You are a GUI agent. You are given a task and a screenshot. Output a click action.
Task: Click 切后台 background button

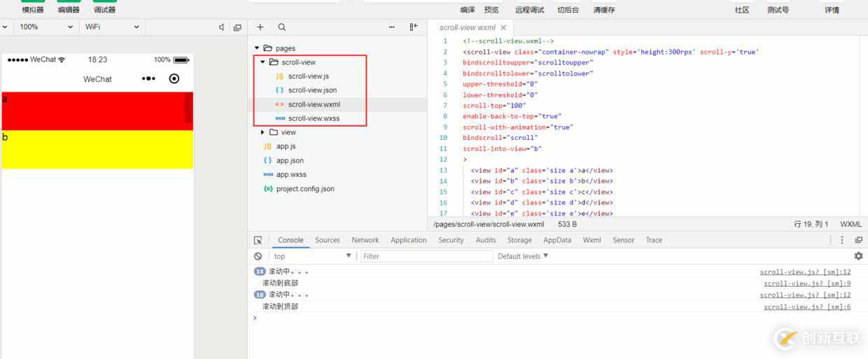(568, 10)
